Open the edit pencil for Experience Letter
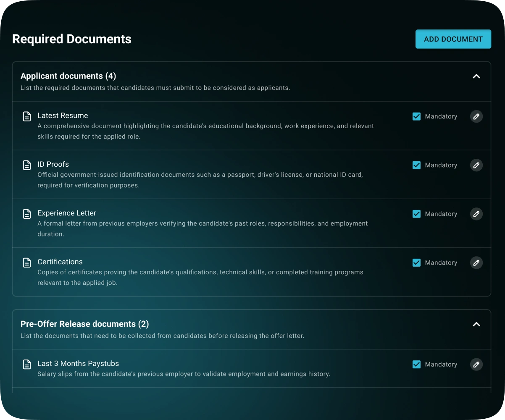Viewport: 505px width, 420px height. (476, 214)
